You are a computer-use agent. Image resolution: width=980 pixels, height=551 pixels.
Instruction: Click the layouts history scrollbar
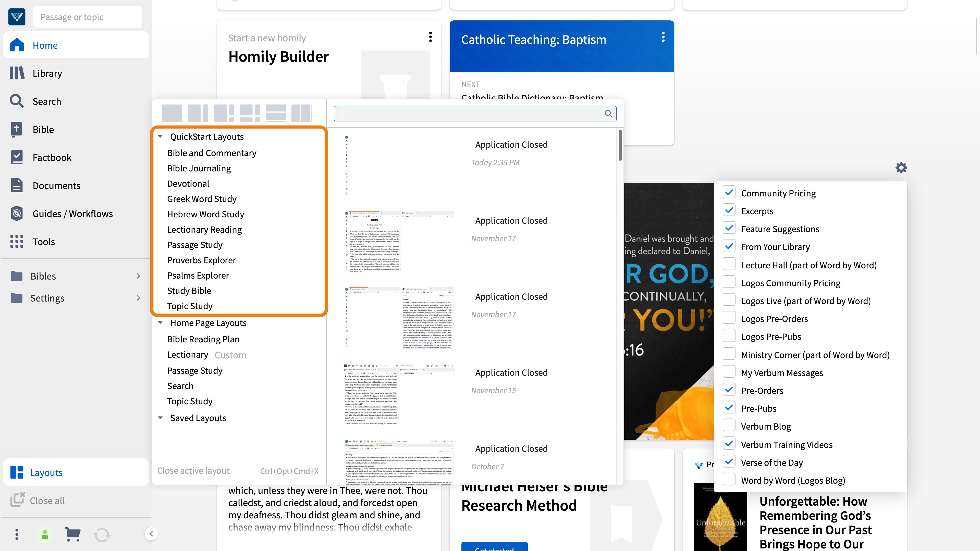click(620, 145)
